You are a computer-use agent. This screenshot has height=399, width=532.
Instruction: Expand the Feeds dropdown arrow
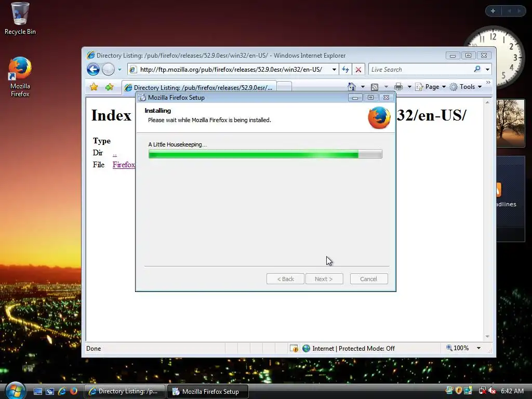(386, 87)
